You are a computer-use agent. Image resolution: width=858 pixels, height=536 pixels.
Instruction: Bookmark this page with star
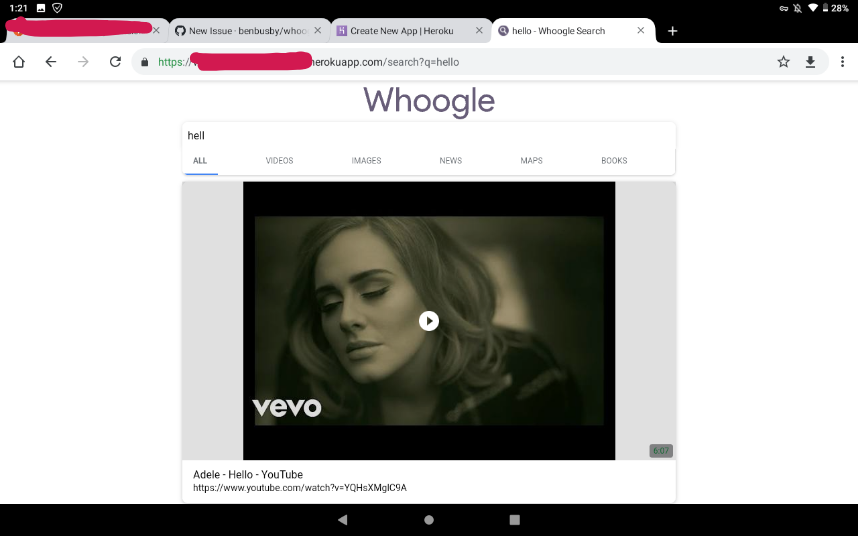[784, 62]
